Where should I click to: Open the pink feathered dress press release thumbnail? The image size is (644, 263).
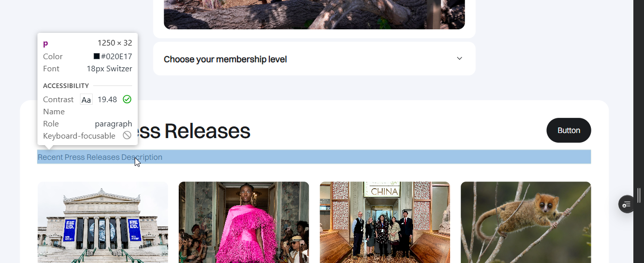244,222
